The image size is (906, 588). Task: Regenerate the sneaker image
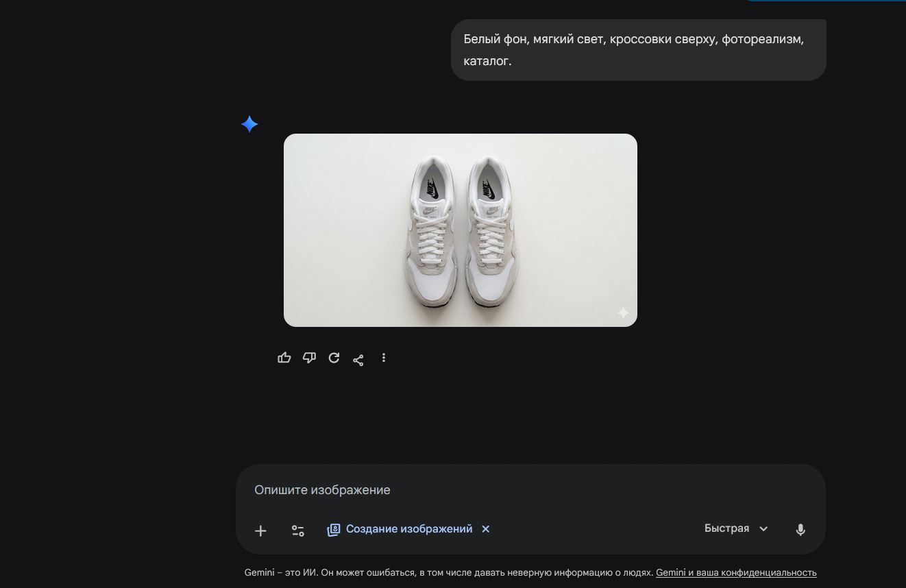[334, 358]
